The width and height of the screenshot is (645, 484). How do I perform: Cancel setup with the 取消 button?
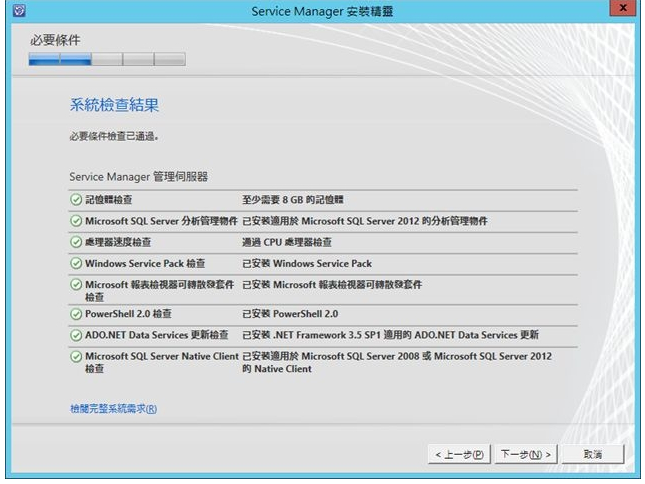click(x=593, y=454)
